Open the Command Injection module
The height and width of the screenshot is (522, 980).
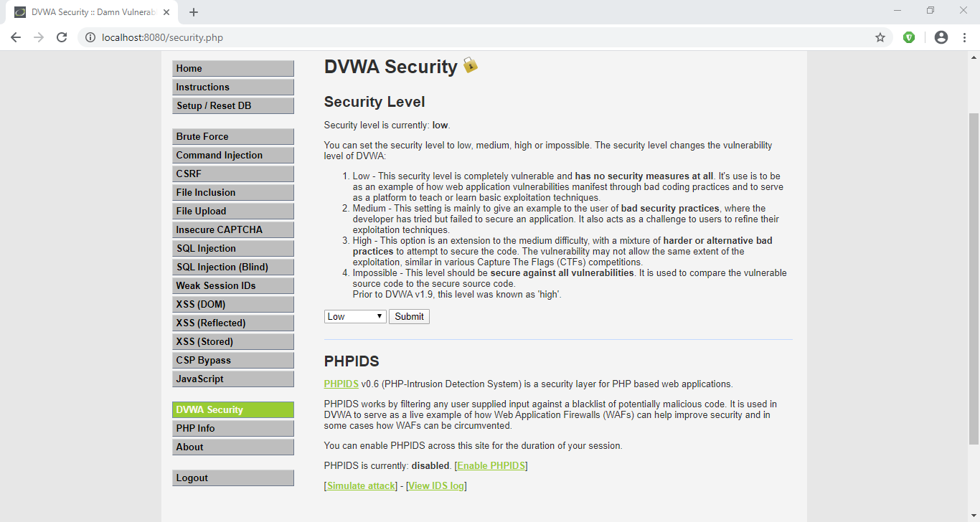tap(233, 155)
